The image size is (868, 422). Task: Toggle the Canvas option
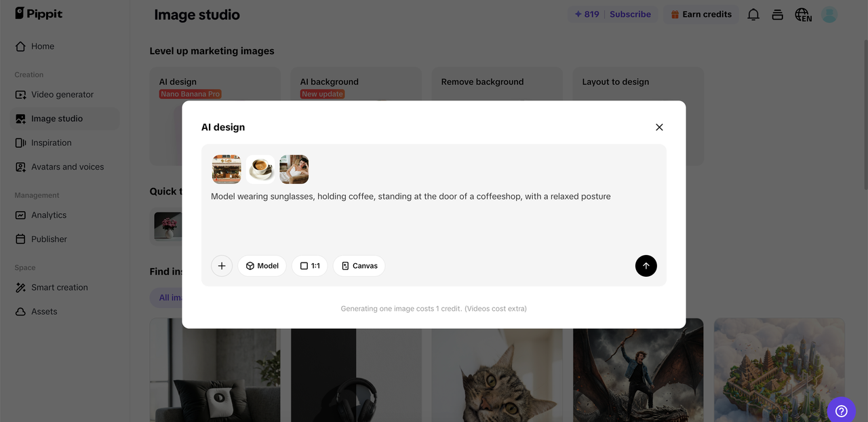pyautogui.click(x=359, y=266)
